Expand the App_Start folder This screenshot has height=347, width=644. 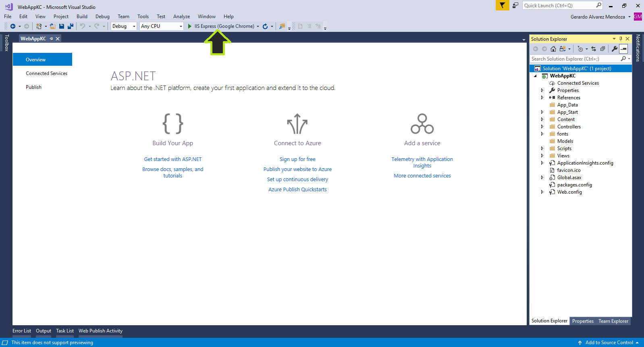click(542, 112)
